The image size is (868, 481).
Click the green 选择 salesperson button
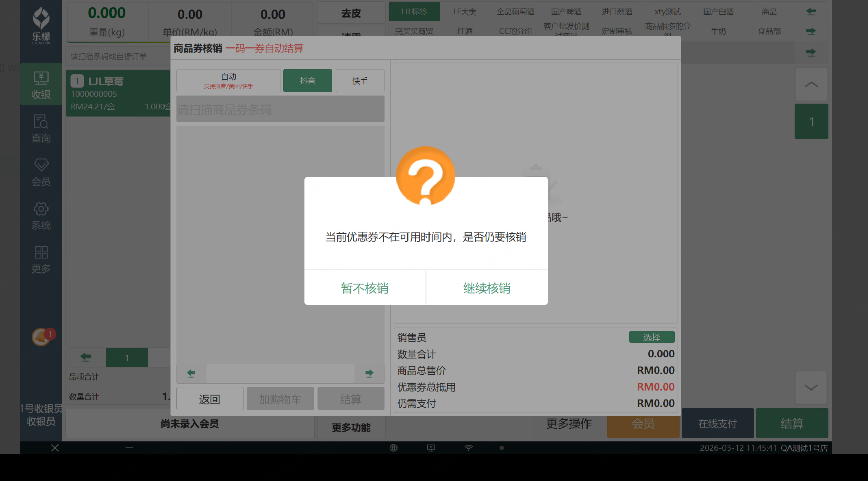652,337
